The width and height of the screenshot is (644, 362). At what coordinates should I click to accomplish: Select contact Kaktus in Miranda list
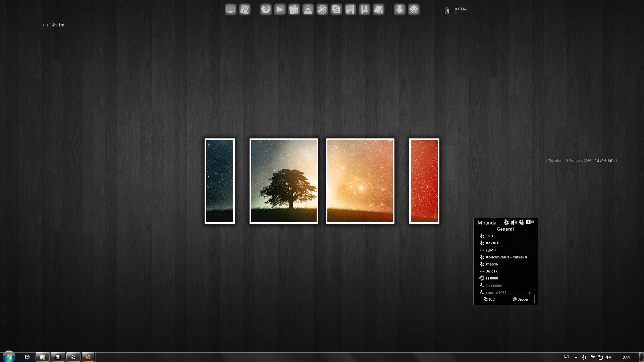coord(492,243)
